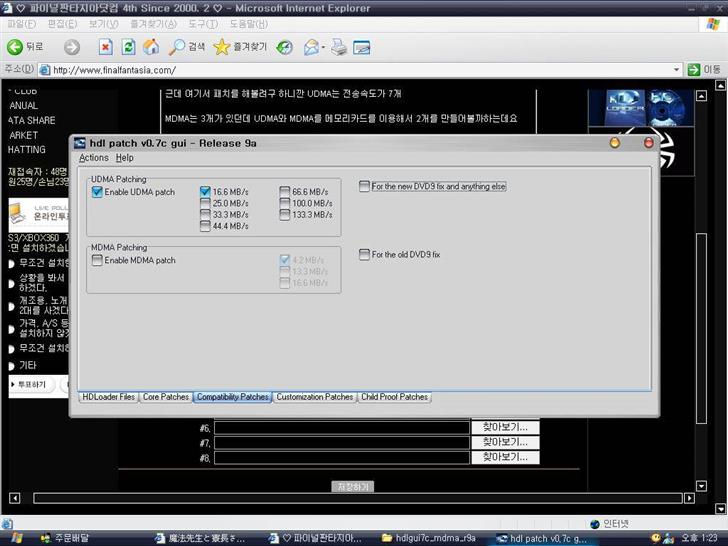Open the Actions menu in hdl patch
Image resolution: width=728 pixels, height=546 pixels.
[x=93, y=158]
